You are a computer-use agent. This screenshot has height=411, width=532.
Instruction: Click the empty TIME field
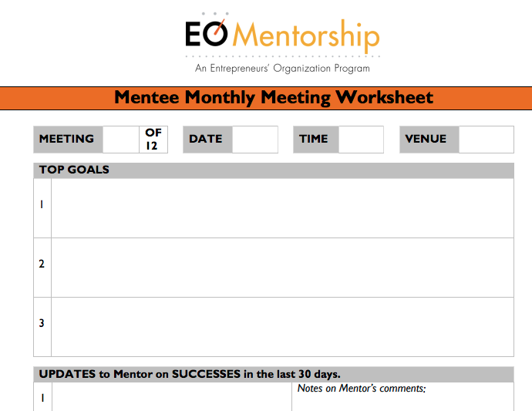(361, 140)
